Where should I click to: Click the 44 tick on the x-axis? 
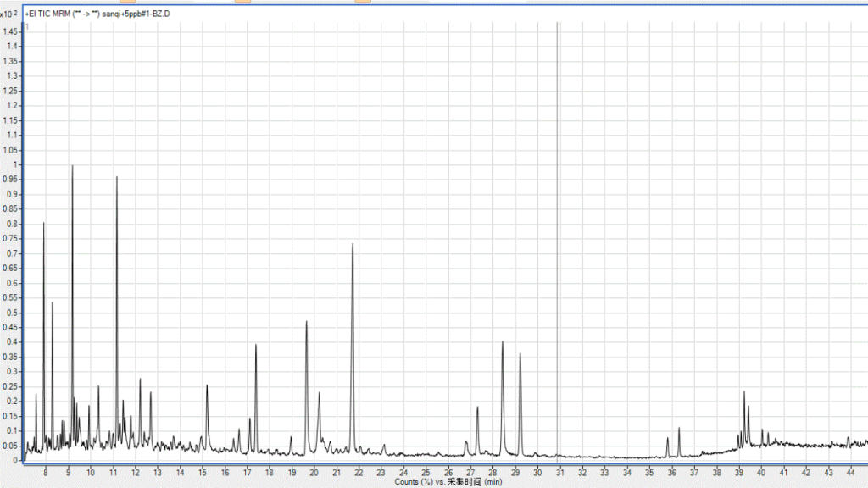tap(850, 471)
